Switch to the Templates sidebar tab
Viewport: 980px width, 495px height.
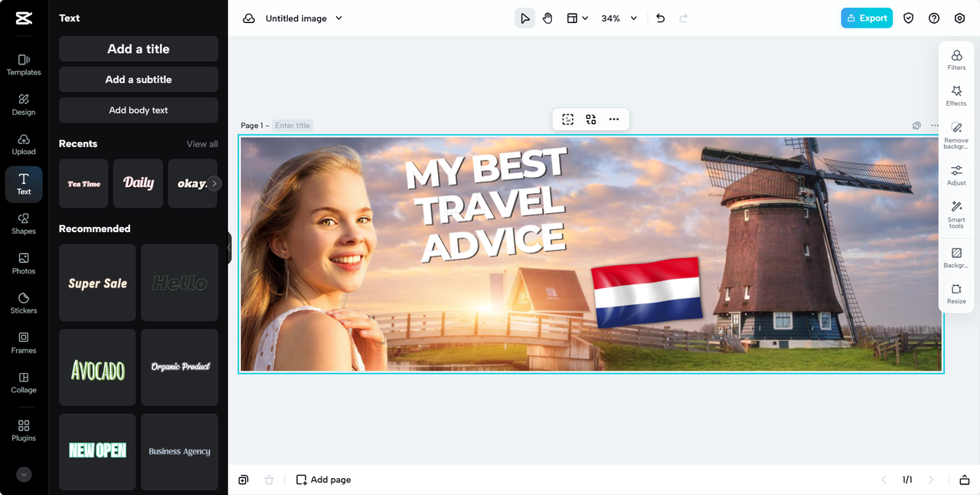click(24, 64)
